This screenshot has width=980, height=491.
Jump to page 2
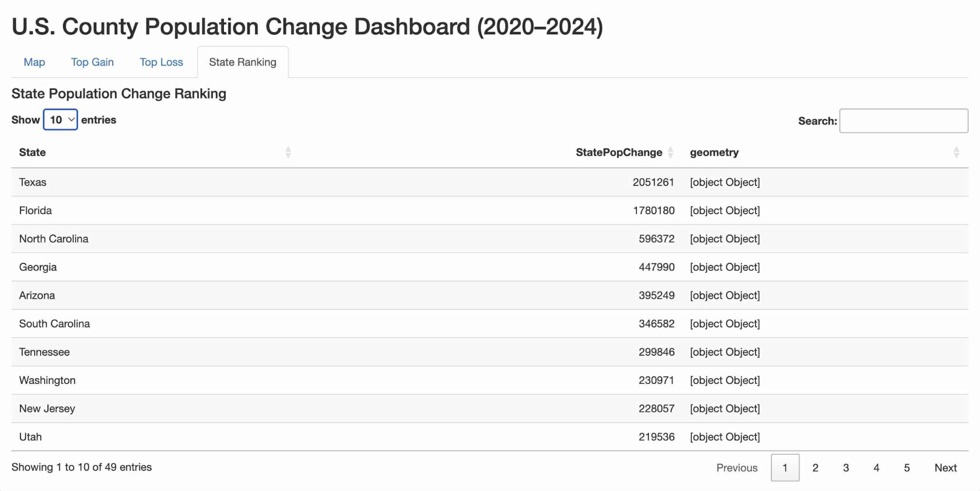pyautogui.click(x=815, y=468)
